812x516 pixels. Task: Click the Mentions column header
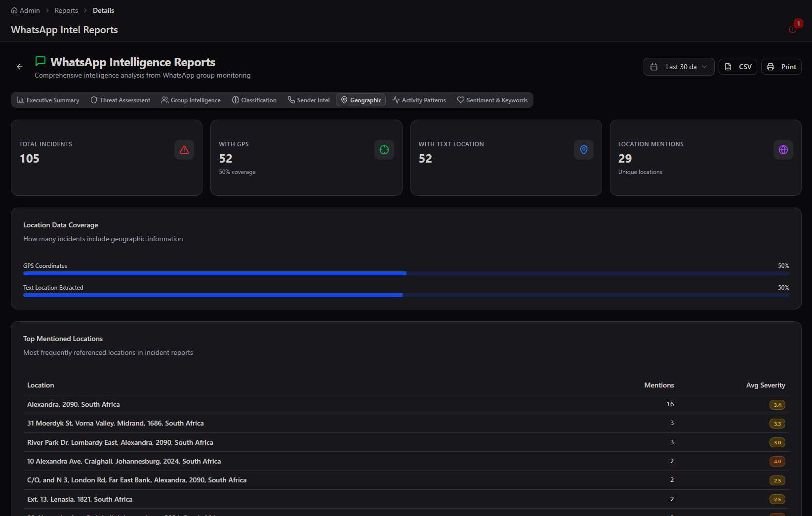[659, 385]
